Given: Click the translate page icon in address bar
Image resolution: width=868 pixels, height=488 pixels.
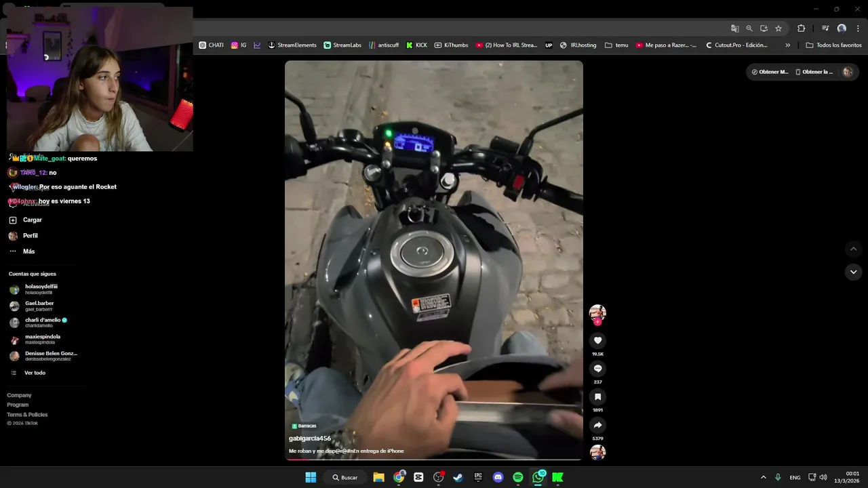Looking at the screenshot, I should [x=734, y=28].
